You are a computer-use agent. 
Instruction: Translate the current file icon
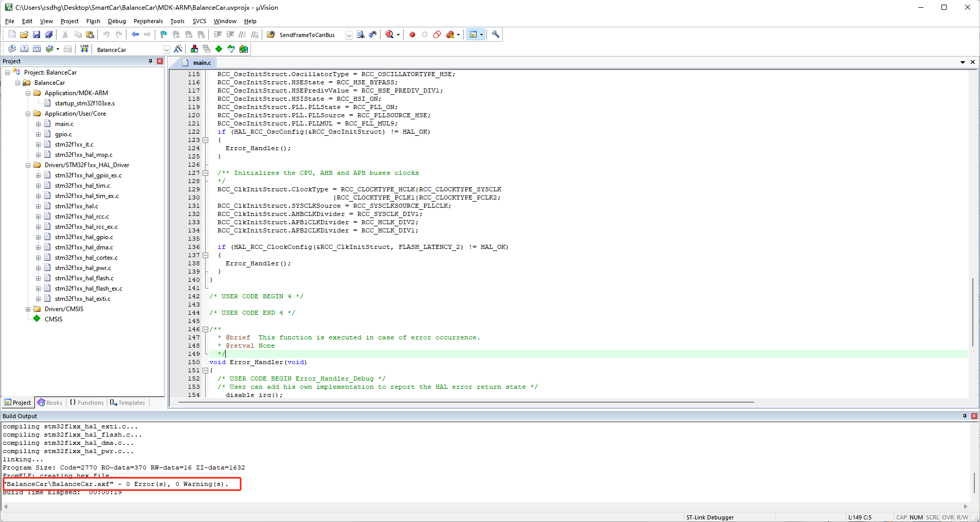(x=12, y=49)
